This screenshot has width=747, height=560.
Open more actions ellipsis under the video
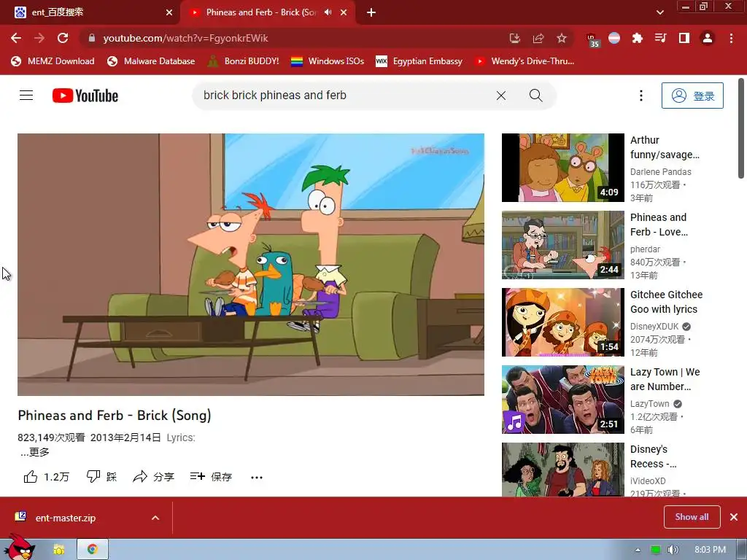(256, 477)
